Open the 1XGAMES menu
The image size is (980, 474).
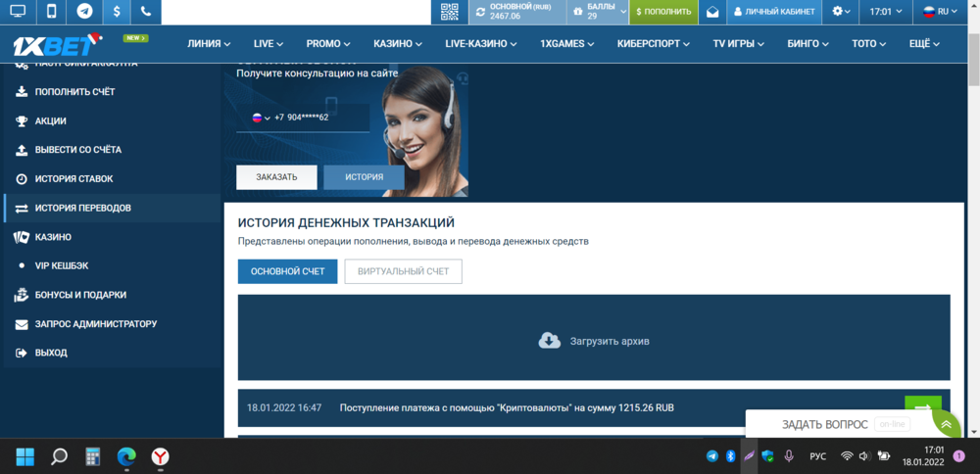(x=567, y=44)
